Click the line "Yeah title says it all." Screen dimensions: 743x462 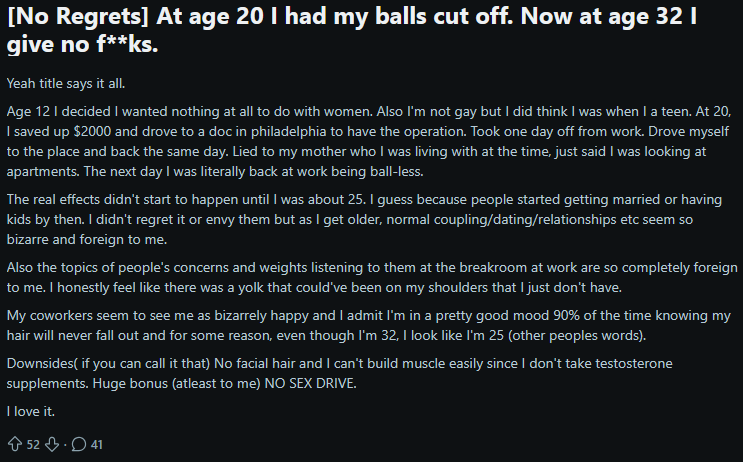66,83
